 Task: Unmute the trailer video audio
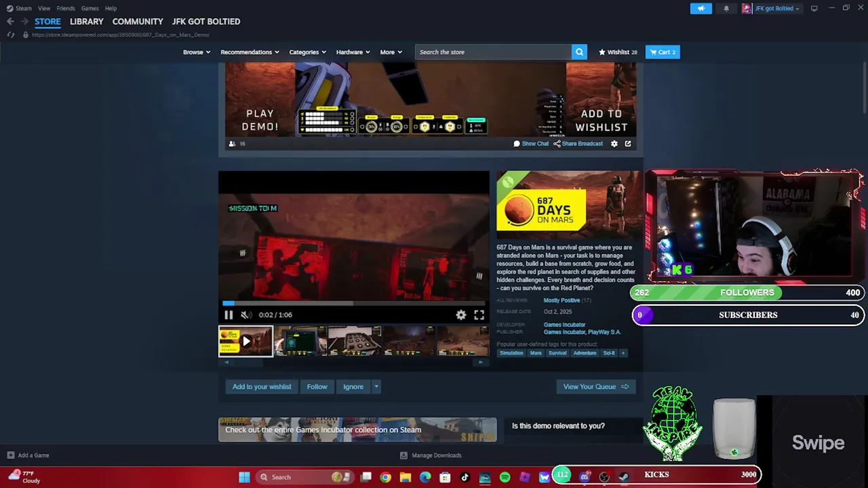point(246,314)
